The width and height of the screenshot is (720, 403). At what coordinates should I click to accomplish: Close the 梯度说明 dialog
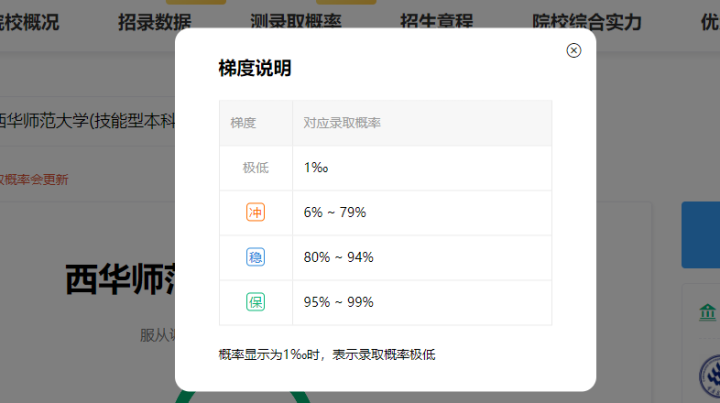pyautogui.click(x=574, y=51)
